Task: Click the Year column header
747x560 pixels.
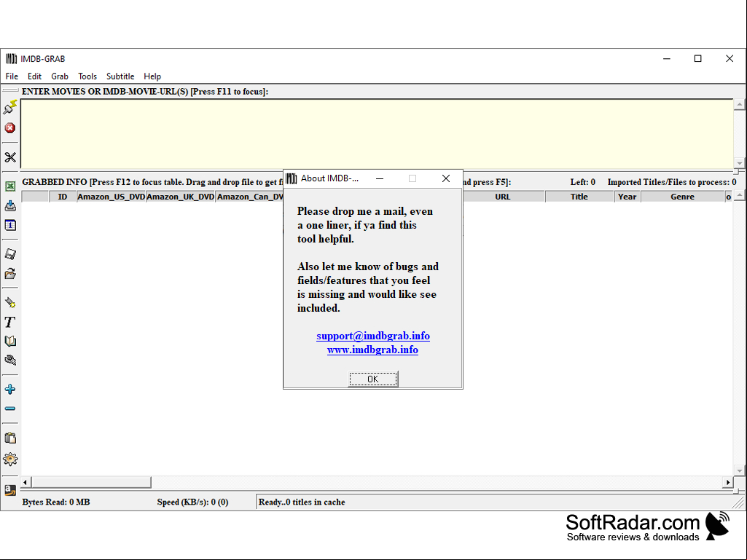Action: (x=627, y=197)
